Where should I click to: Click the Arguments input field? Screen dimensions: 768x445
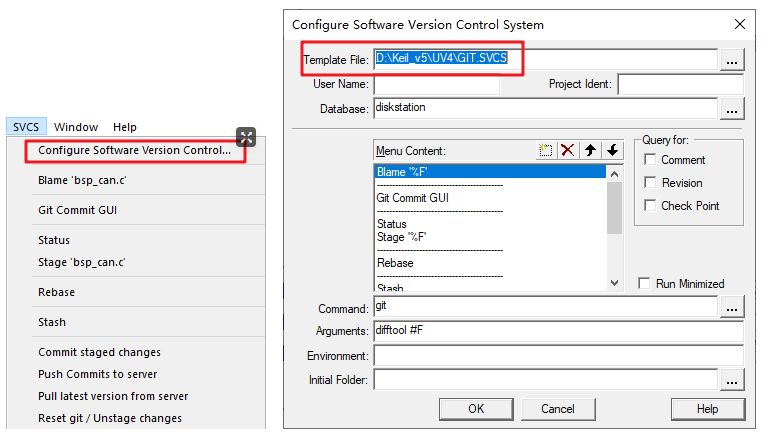(558, 332)
